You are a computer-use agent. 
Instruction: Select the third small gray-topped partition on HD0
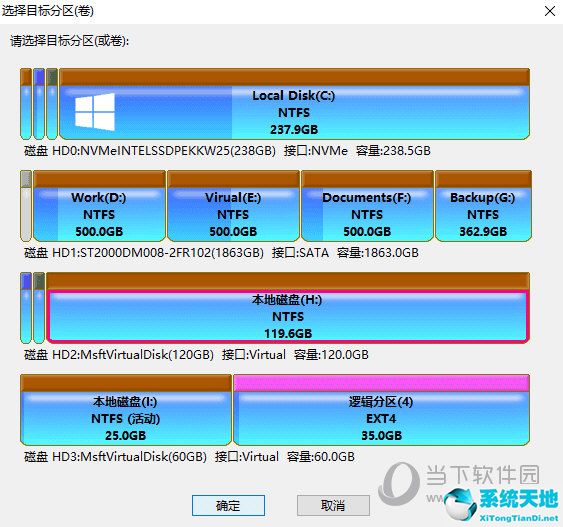pyautogui.click(x=52, y=104)
